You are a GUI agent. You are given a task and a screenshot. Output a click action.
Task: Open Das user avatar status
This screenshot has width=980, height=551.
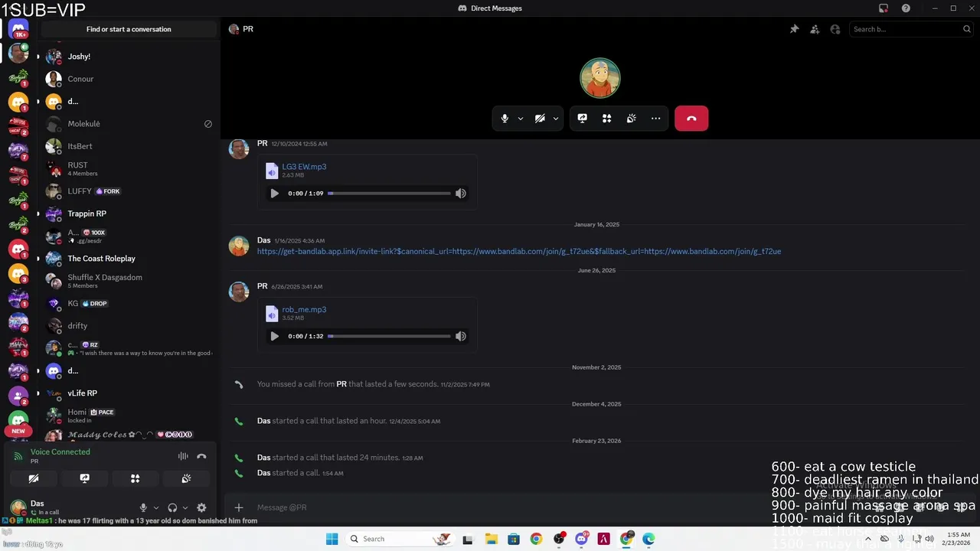(18, 507)
